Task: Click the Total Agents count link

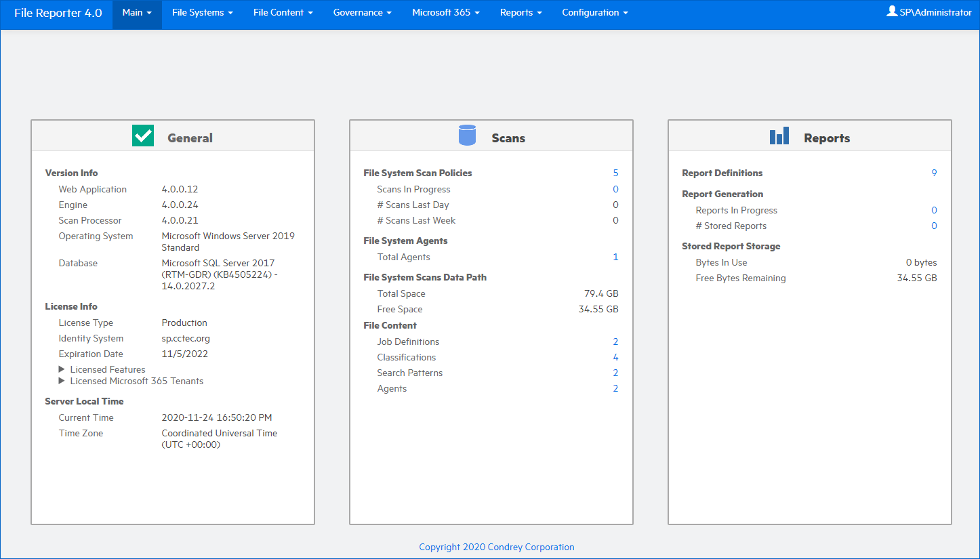Action: point(615,257)
